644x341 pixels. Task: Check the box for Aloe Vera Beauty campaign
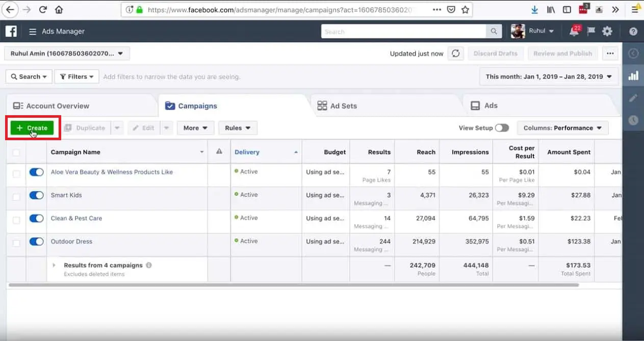click(16, 173)
